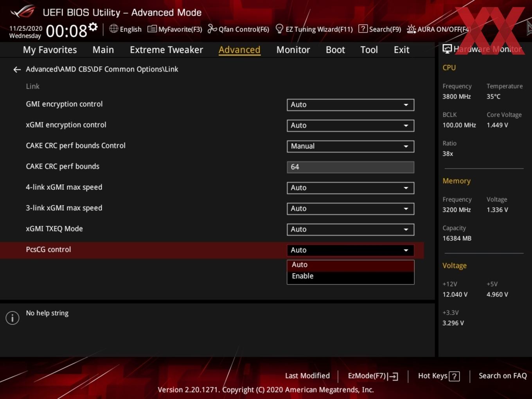Click Last Modified button
Image resolution: width=532 pixels, height=399 pixels.
[x=307, y=376]
